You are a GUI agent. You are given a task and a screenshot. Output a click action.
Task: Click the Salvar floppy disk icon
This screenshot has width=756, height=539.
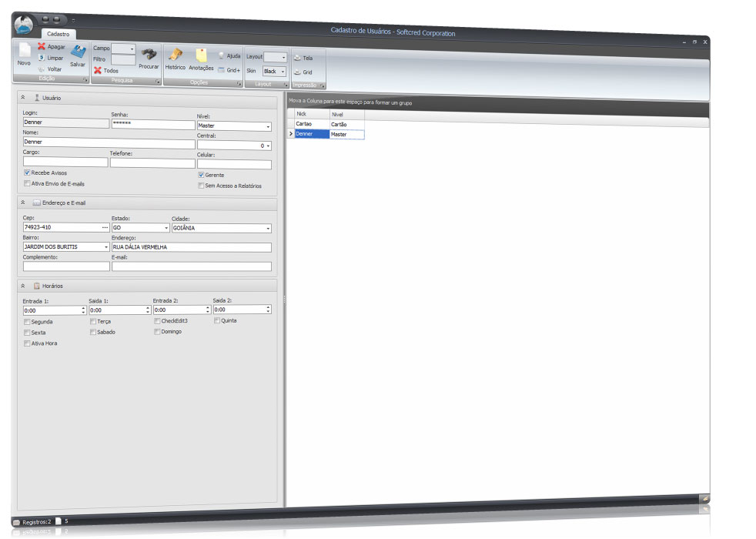(x=78, y=53)
